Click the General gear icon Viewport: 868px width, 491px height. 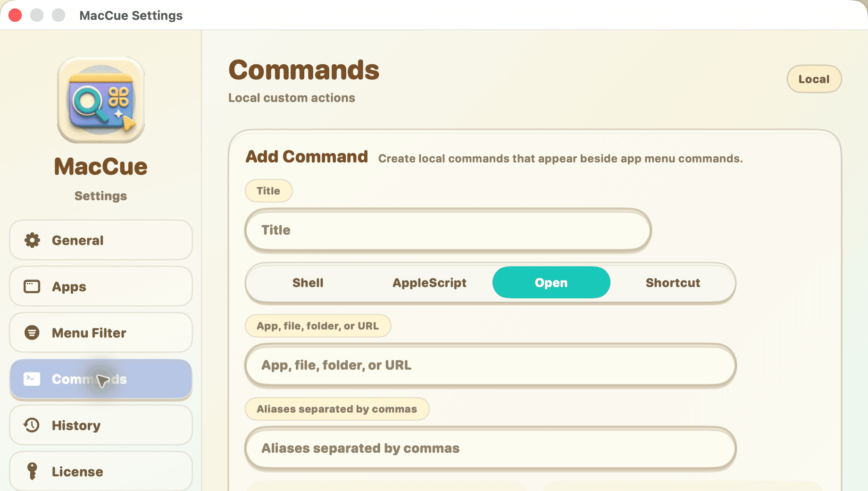32,240
